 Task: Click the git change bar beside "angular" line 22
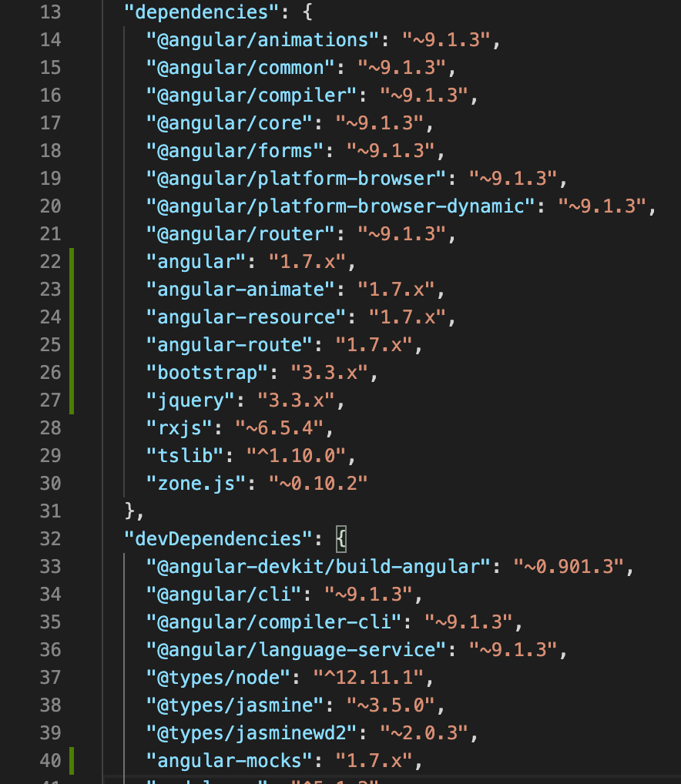[72, 261]
